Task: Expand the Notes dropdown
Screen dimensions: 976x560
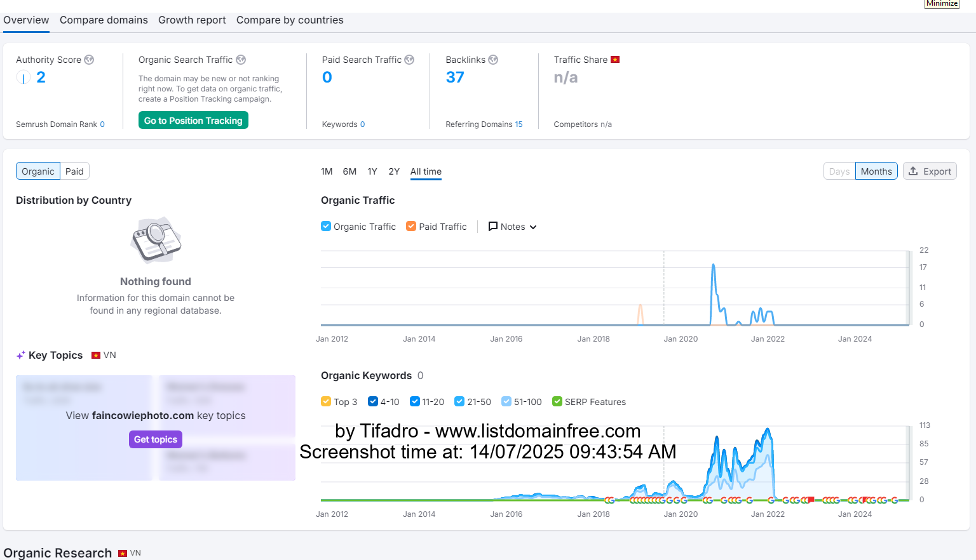Action: click(512, 227)
